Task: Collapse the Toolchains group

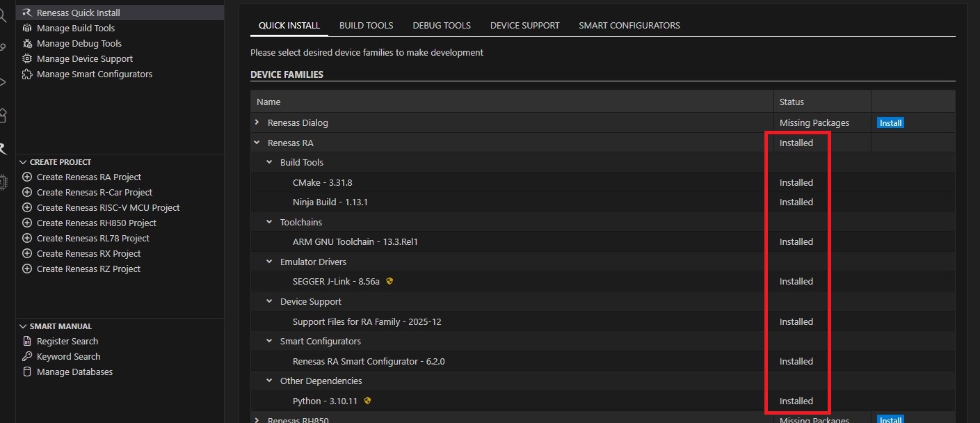Action: click(x=270, y=223)
